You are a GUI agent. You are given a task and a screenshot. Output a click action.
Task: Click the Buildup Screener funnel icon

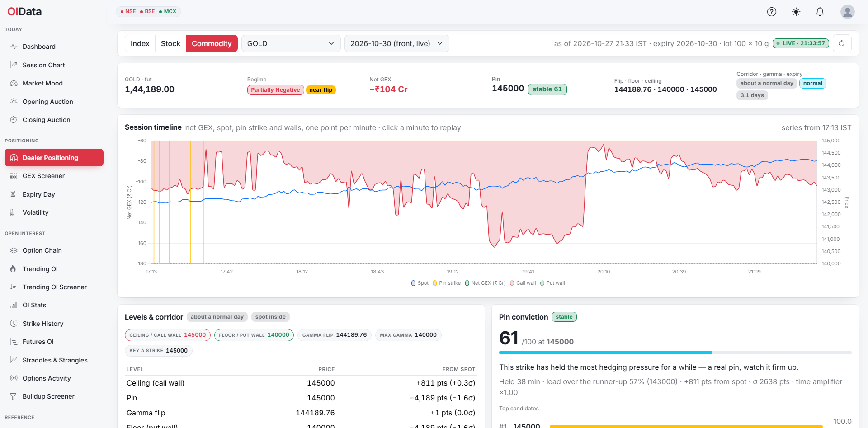[x=14, y=396]
